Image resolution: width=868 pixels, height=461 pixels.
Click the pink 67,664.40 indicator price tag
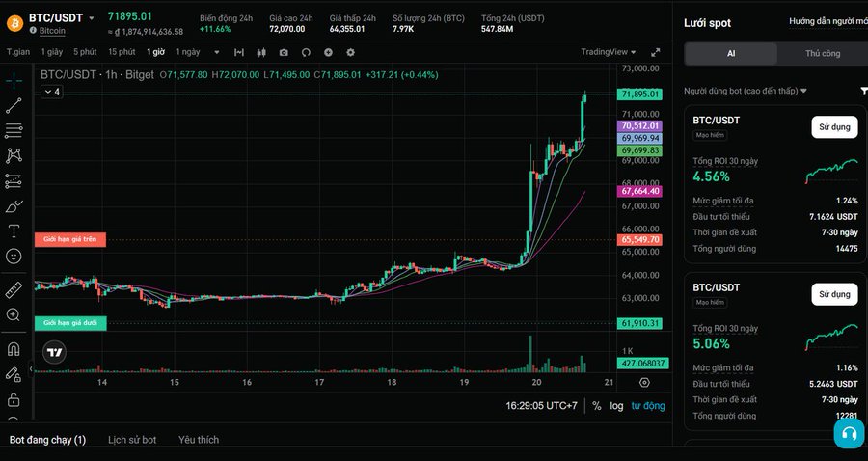[640, 191]
